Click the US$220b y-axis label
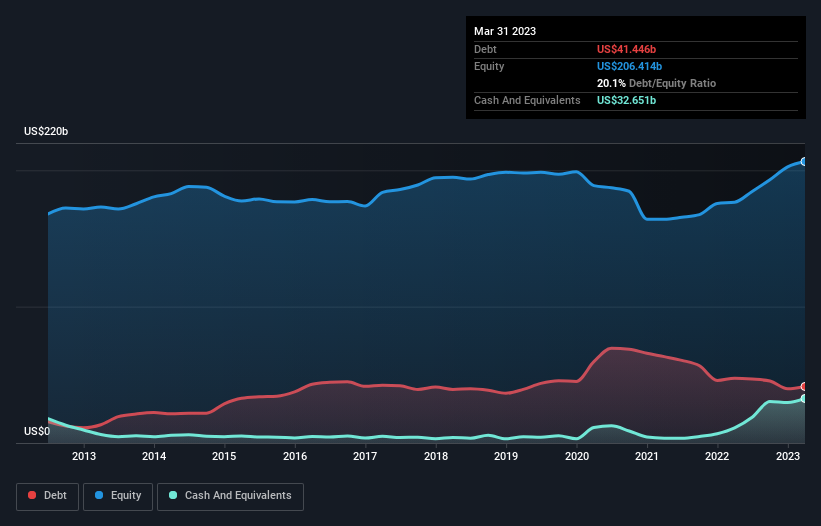Viewport: 821px width, 526px height. coord(46,131)
